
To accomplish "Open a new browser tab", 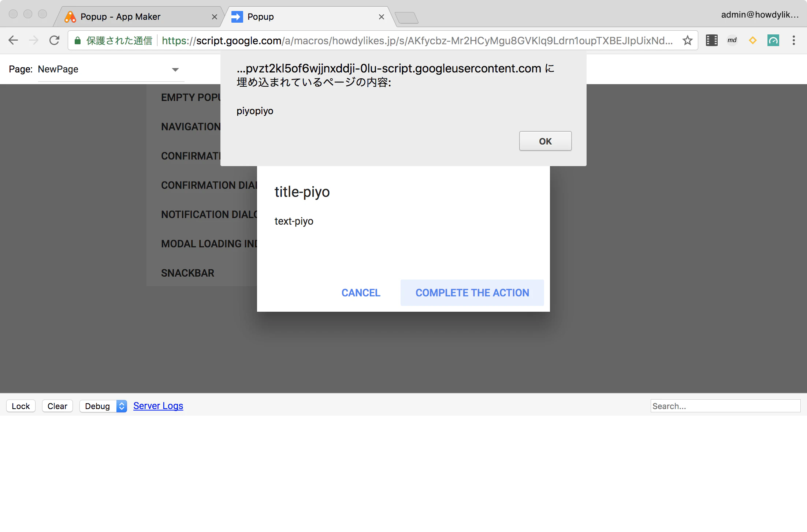I will point(406,18).
